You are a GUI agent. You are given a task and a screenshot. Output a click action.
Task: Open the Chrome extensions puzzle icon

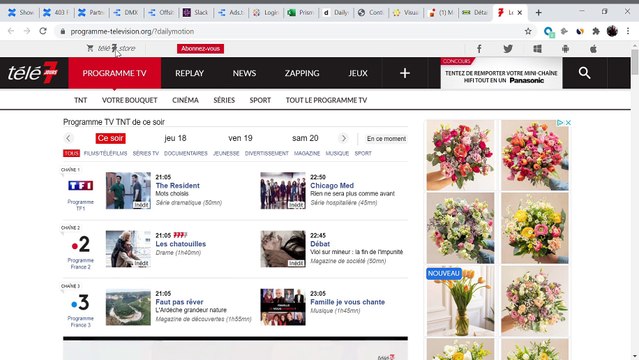596,31
